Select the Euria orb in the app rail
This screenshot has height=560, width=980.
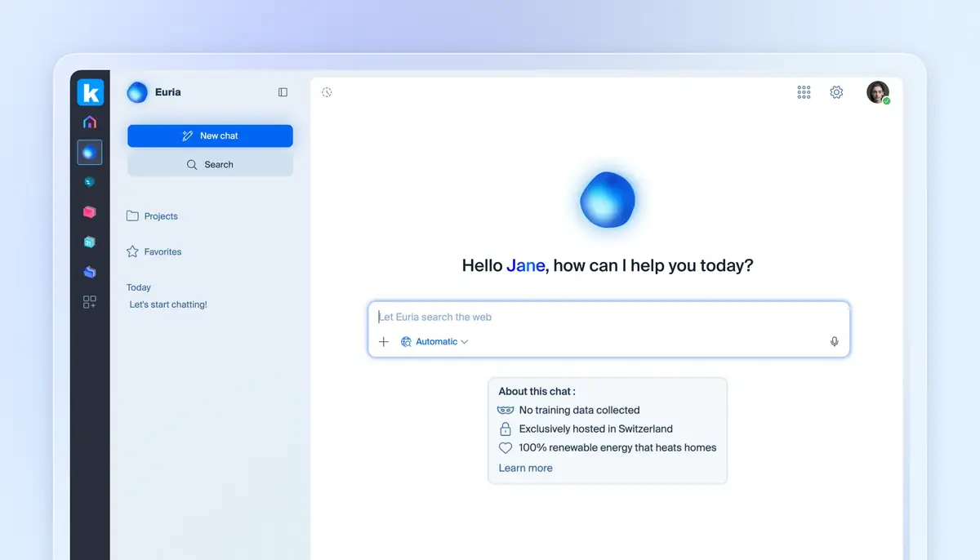[90, 152]
